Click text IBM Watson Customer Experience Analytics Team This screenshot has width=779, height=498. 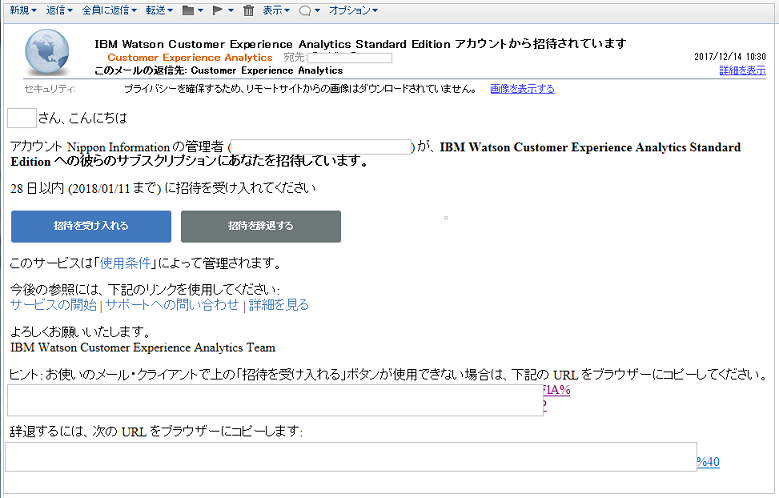point(143,347)
